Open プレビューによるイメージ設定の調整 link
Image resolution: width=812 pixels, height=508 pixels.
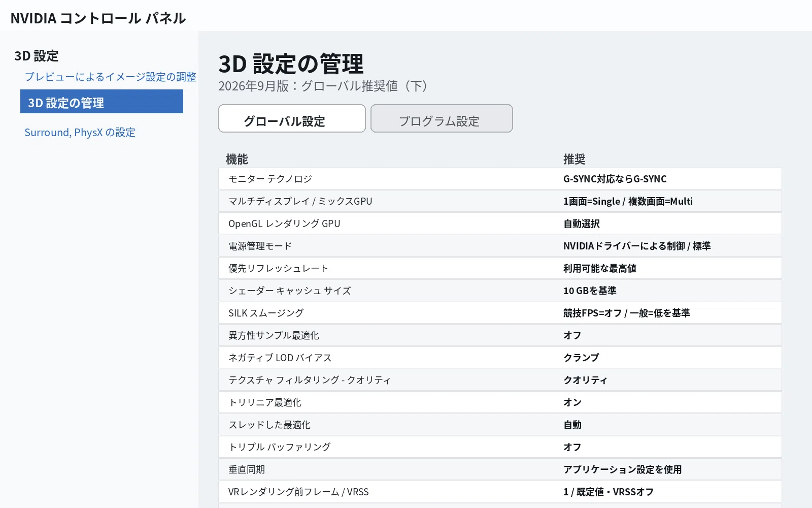pos(110,77)
